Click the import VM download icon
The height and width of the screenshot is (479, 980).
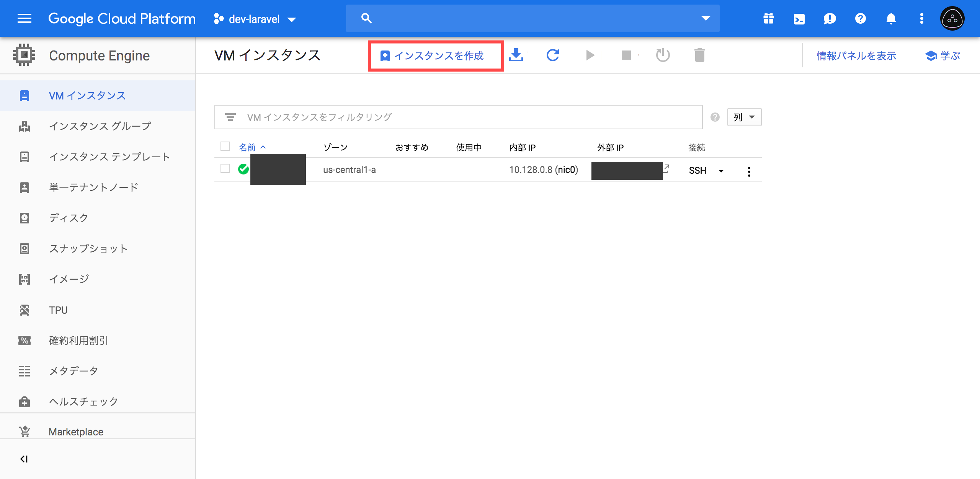tap(516, 55)
